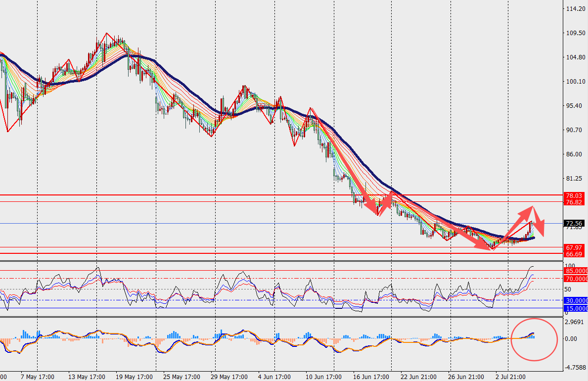This screenshot has width=588, height=381.
Task: Click the black 72.56 current price tag
Action: tap(574, 223)
